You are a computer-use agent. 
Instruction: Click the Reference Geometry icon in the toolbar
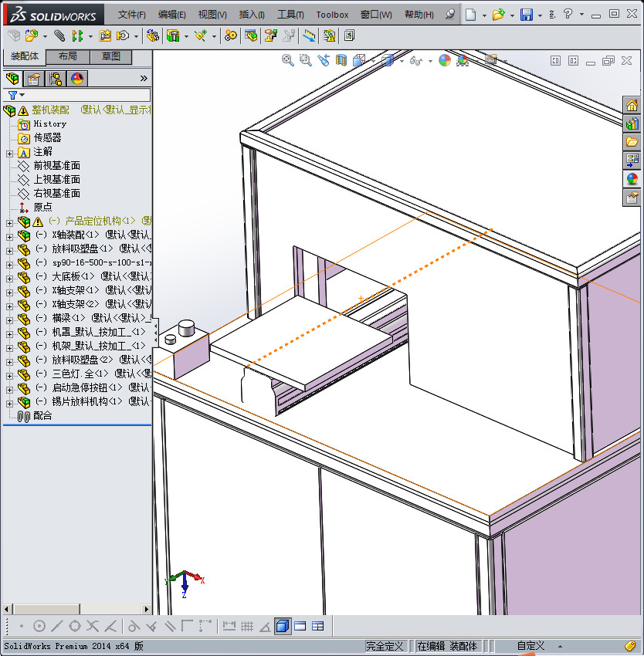click(x=201, y=36)
